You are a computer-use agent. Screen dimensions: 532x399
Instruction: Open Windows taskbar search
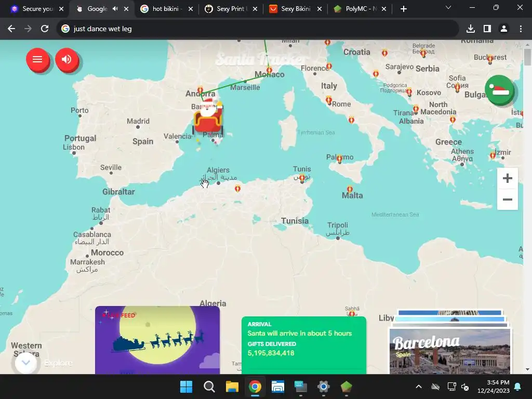tap(209, 387)
